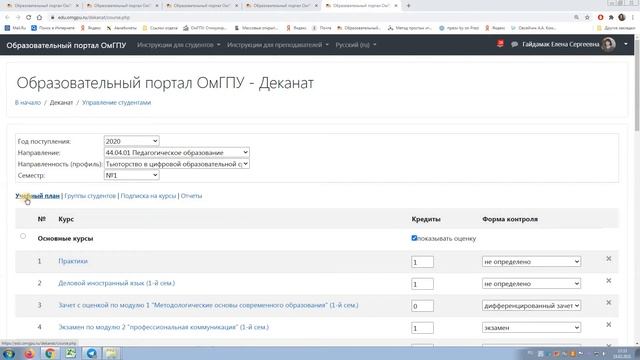
Task: Click Образовательный портал ОмГПУ header brand link
Action: (66, 45)
